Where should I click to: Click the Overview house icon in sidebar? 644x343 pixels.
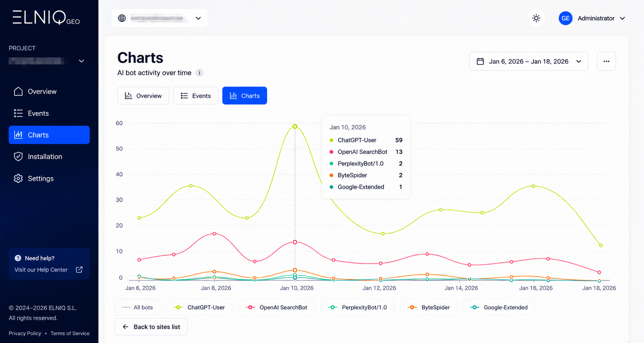[18, 91]
